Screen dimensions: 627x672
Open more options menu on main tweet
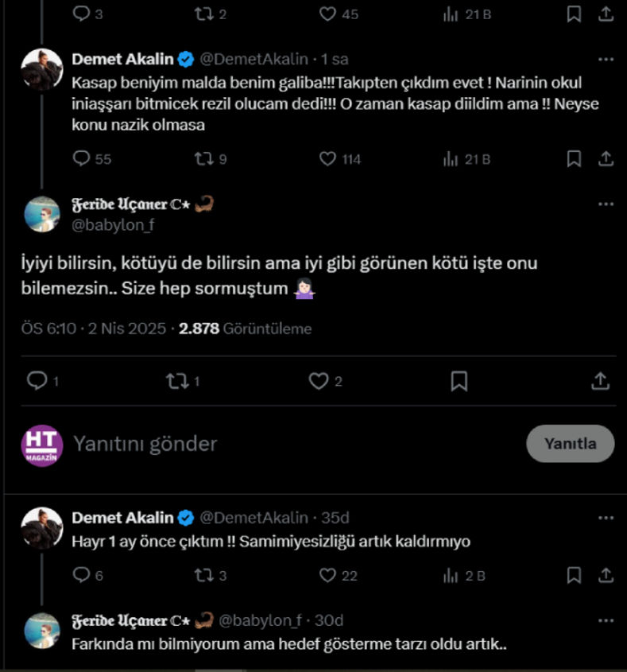point(606,204)
